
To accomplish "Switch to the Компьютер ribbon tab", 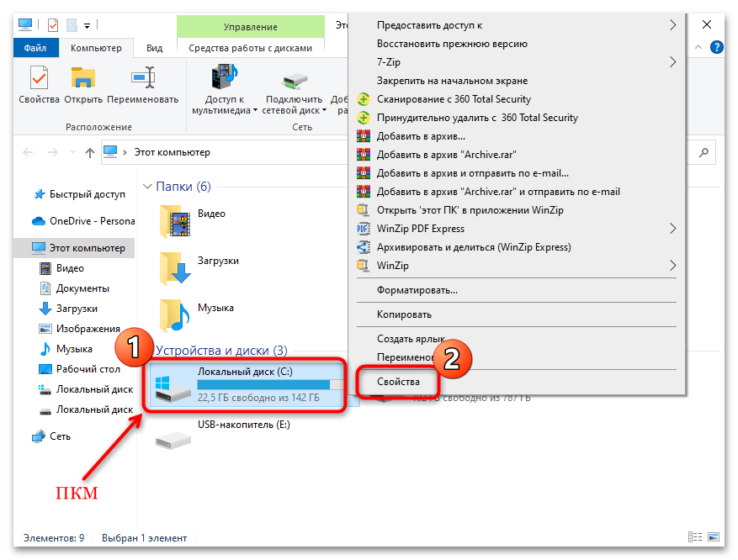I will (x=96, y=48).
